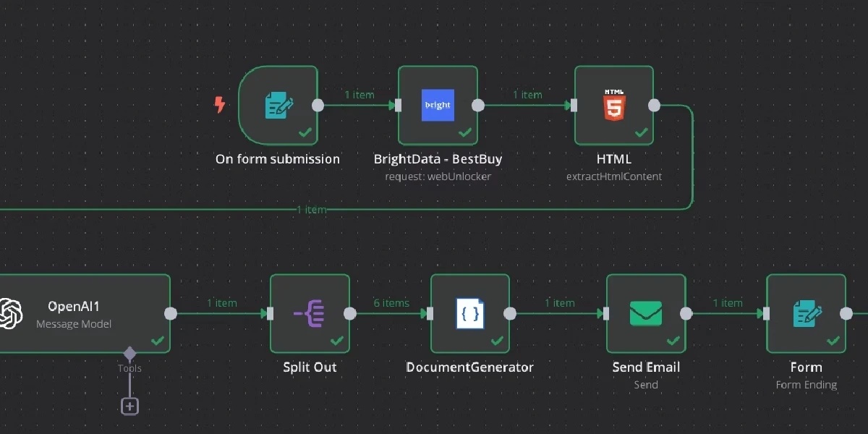Click the output port of HTML node
868x434 pixels.
pos(654,106)
